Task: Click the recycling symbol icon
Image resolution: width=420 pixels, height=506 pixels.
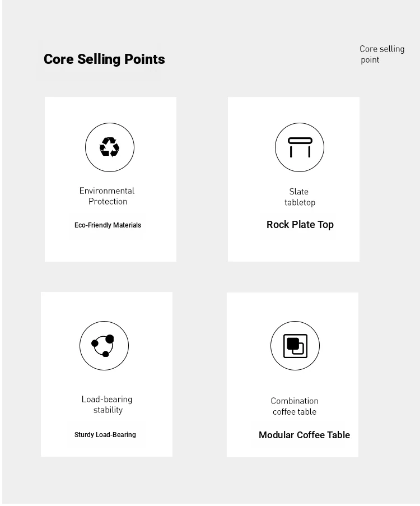Action: pos(109,147)
